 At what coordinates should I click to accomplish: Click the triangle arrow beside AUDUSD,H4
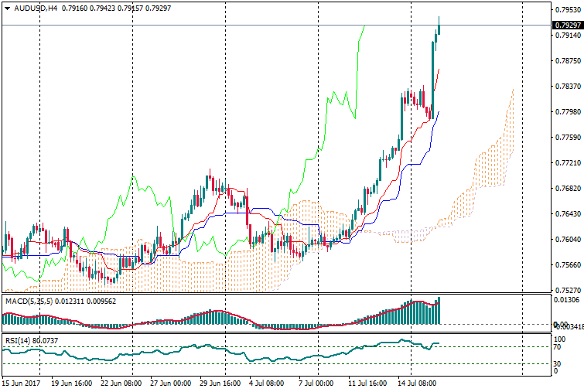pyautogui.click(x=8, y=9)
